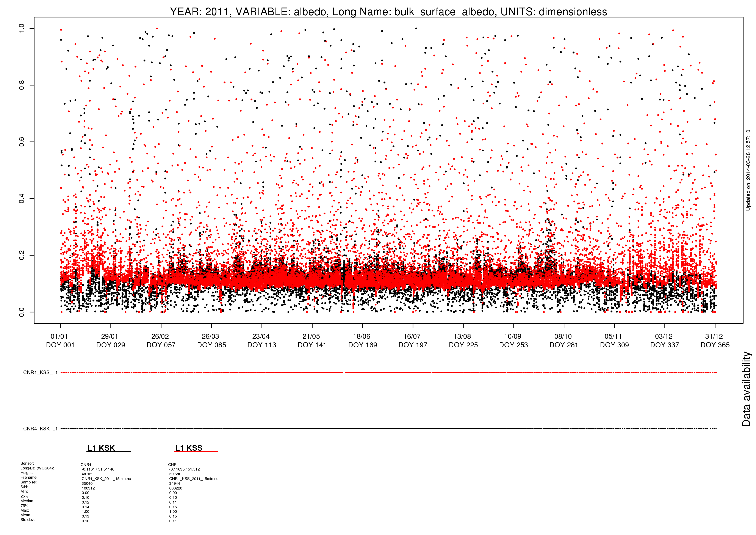Viewport: 756px width, 535px height.
Task: Click the y-axis tick label "0.0"
Action: [x=21, y=312]
